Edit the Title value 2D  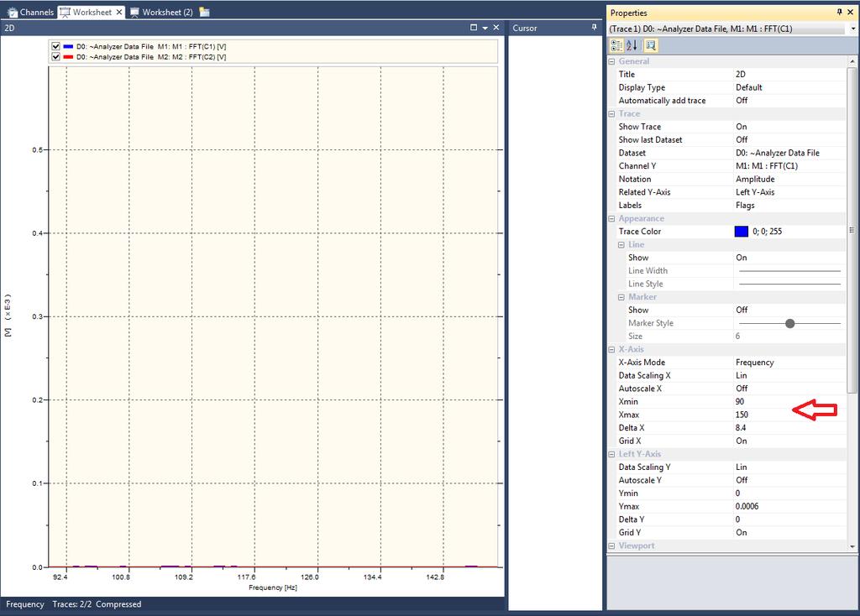[x=789, y=74]
